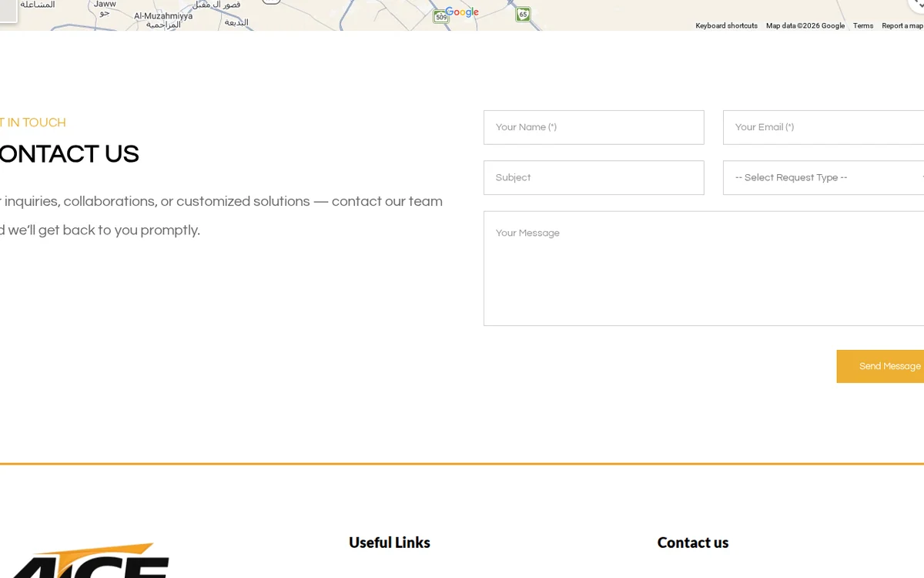This screenshot has height=578, width=924.
Task: Click Report a map error link
Action: [x=902, y=25]
